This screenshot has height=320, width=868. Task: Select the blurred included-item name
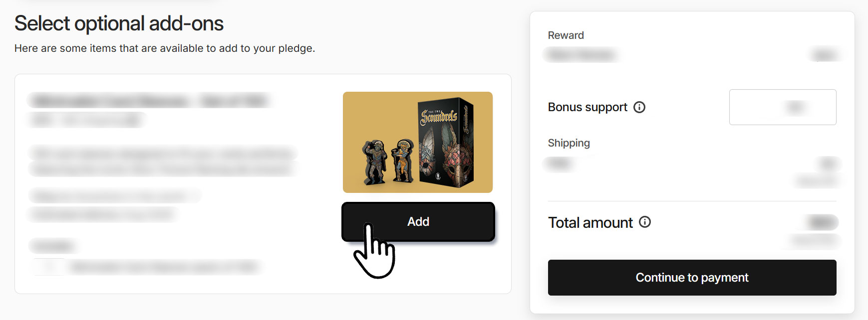pyautogui.click(x=164, y=267)
